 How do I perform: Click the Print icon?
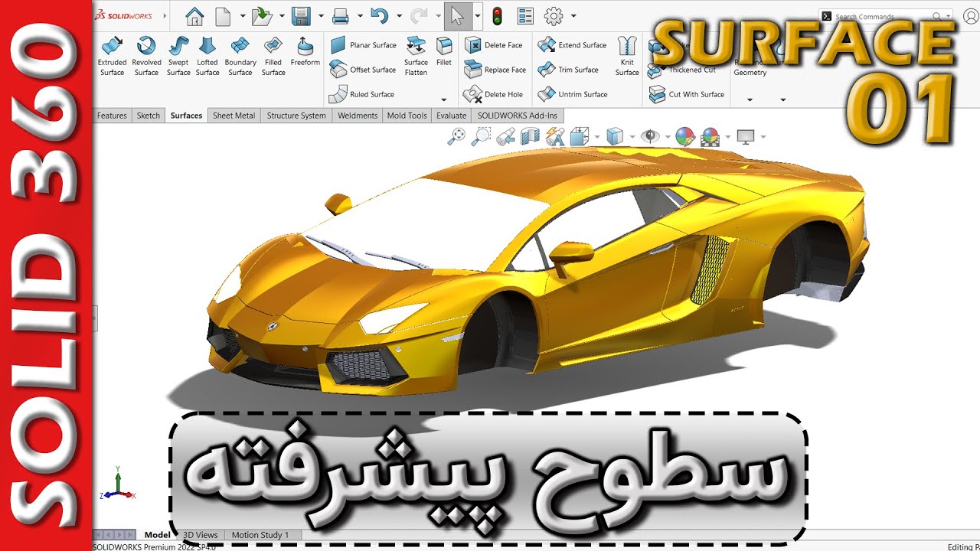click(341, 16)
